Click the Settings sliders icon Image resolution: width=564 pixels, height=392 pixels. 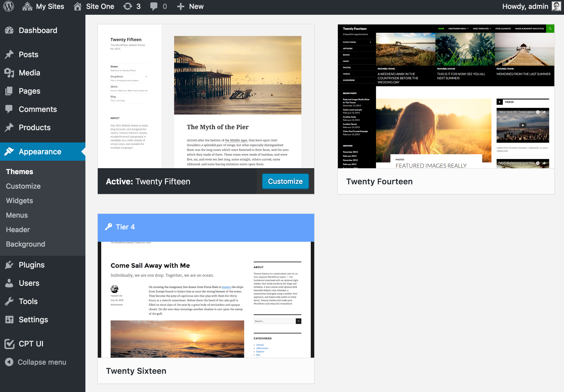click(9, 320)
